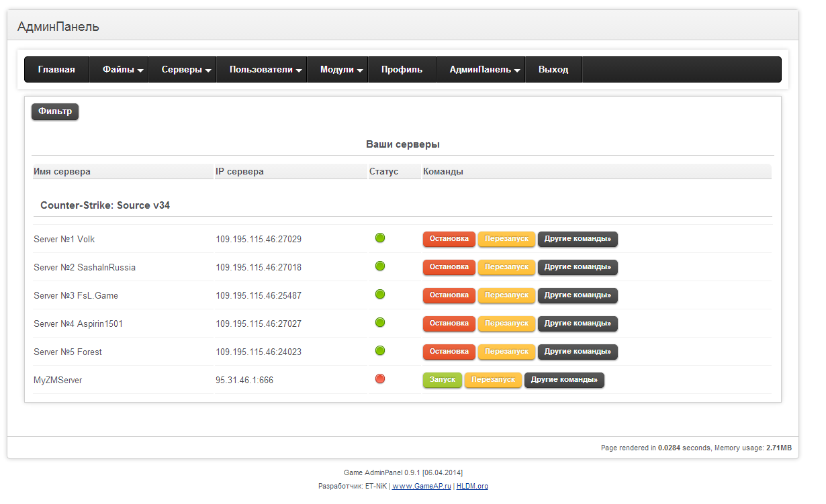Open Другие команды for Server №4 Aspirin1501

(x=578, y=323)
